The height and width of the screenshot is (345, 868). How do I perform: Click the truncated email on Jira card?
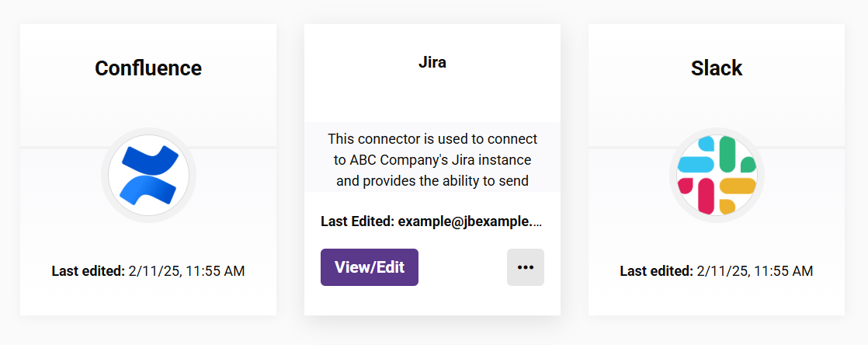[470, 221]
